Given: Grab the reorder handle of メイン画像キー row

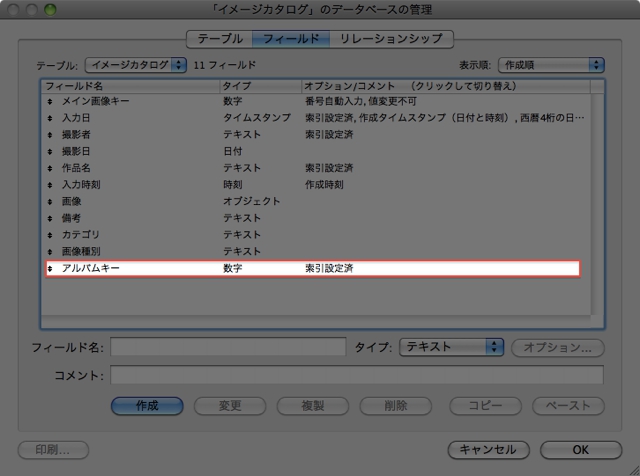Looking at the screenshot, I should pos(50,102).
